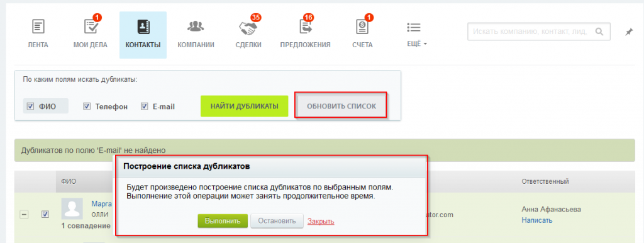The height and width of the screenshot is (243, 644).
Task: Click the Найти дубликаты button
Action: pos(245,106)
